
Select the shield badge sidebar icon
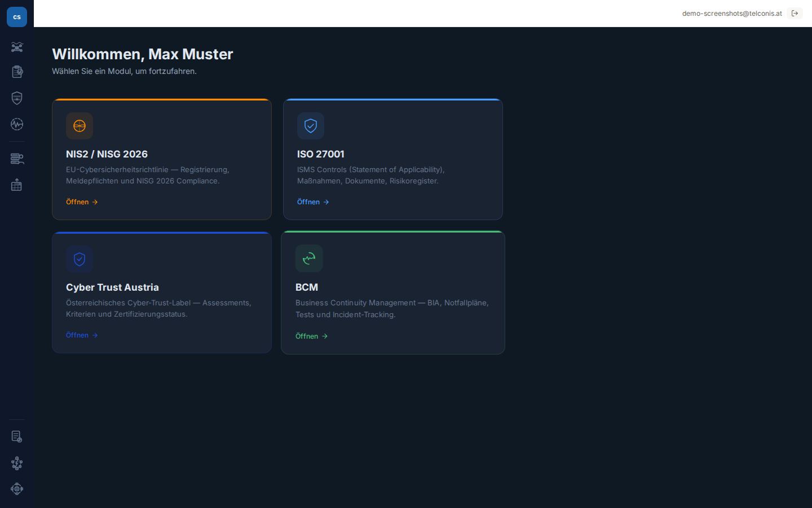[x=17, y=98]
